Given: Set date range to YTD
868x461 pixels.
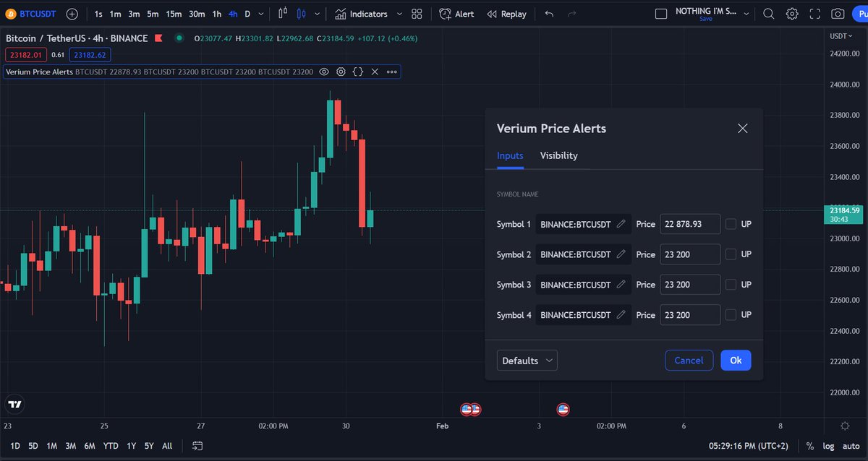Looking at the screenshot, I should (x=111, y=446).
